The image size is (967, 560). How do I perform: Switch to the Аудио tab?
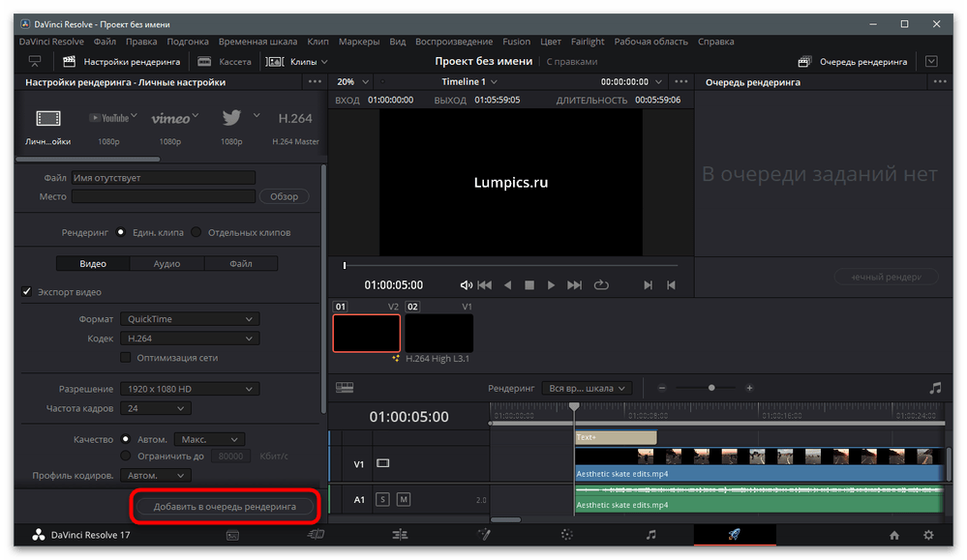click(166, 263)
